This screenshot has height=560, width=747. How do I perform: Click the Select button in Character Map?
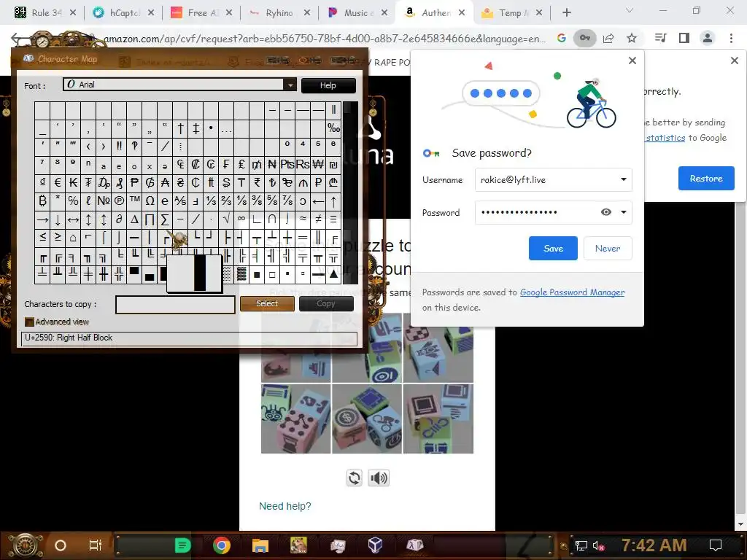(267, 303)
